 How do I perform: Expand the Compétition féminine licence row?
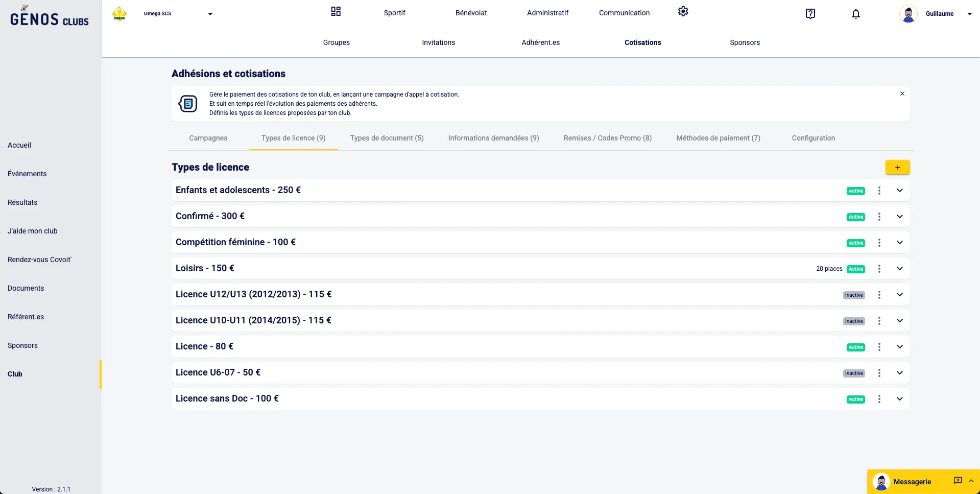(899, 243)
